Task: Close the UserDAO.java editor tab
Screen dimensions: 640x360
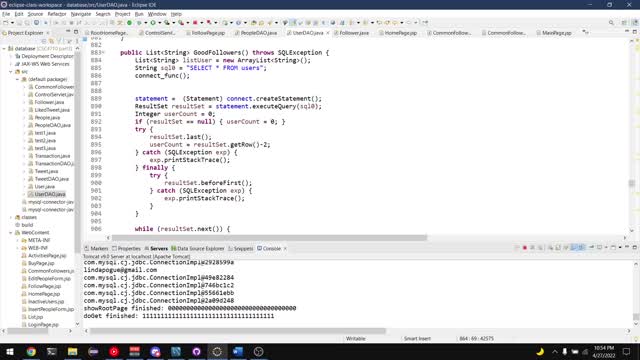Action: click(328, 33)
